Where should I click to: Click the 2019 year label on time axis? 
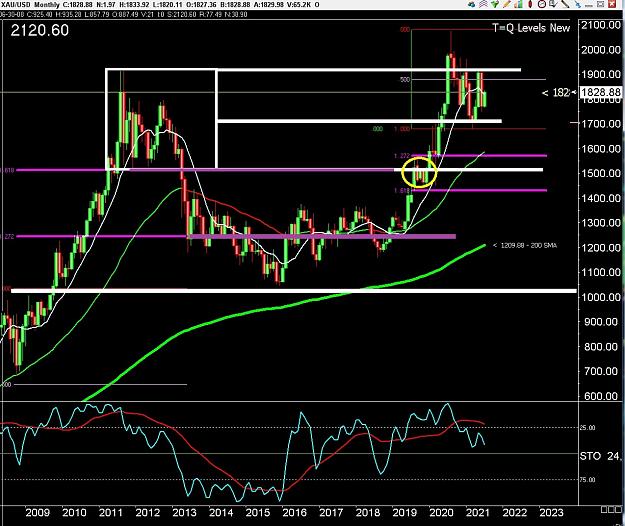[x=404, y=512]
